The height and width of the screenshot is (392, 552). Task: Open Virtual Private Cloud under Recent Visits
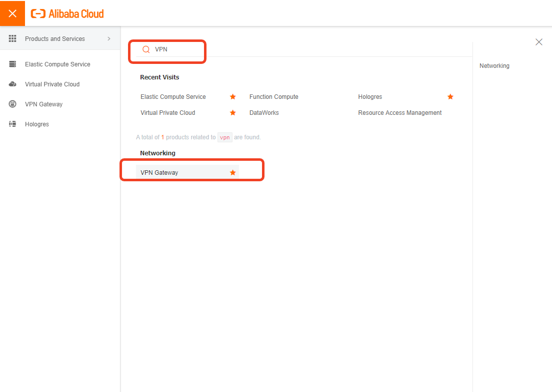pos(168,113)
